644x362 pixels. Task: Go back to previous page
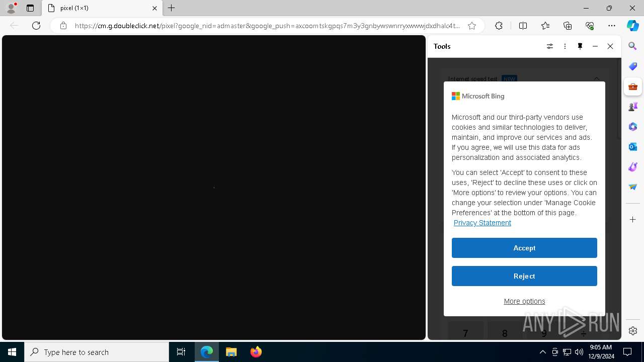14,26
